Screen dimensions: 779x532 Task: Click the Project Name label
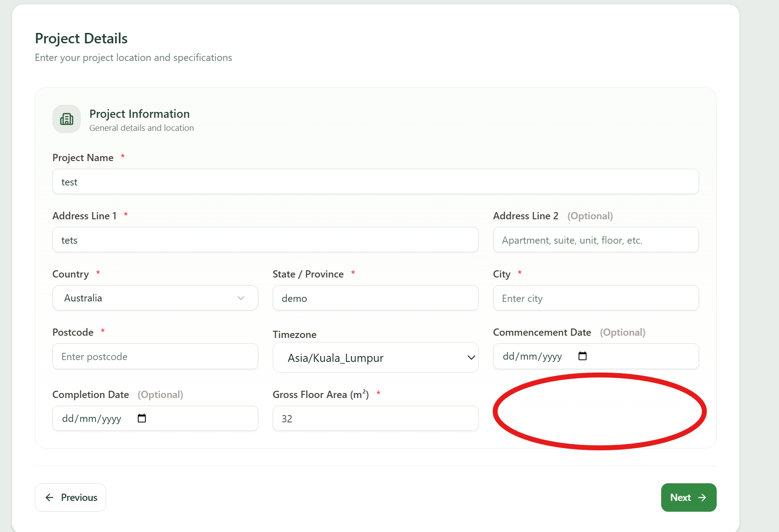[x=83, y=158]
